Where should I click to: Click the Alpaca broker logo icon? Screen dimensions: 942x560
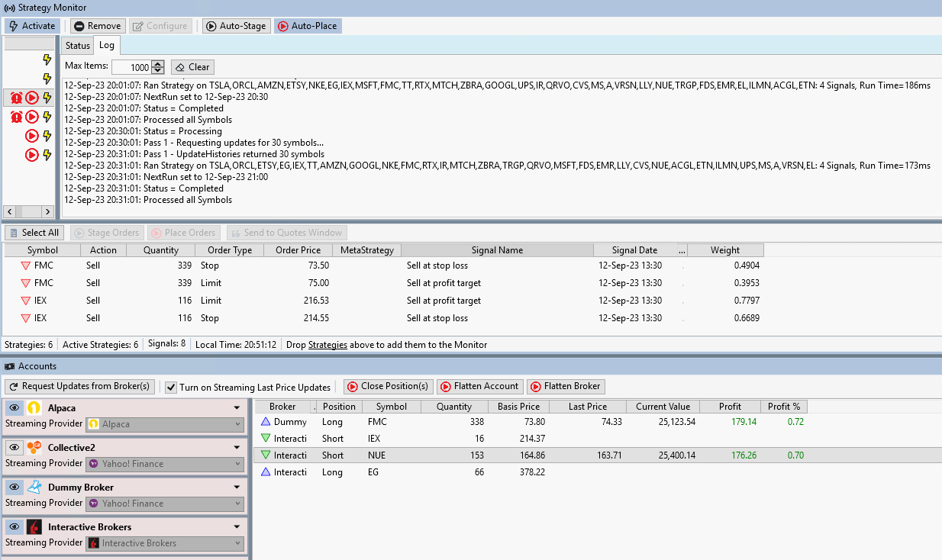34,408
